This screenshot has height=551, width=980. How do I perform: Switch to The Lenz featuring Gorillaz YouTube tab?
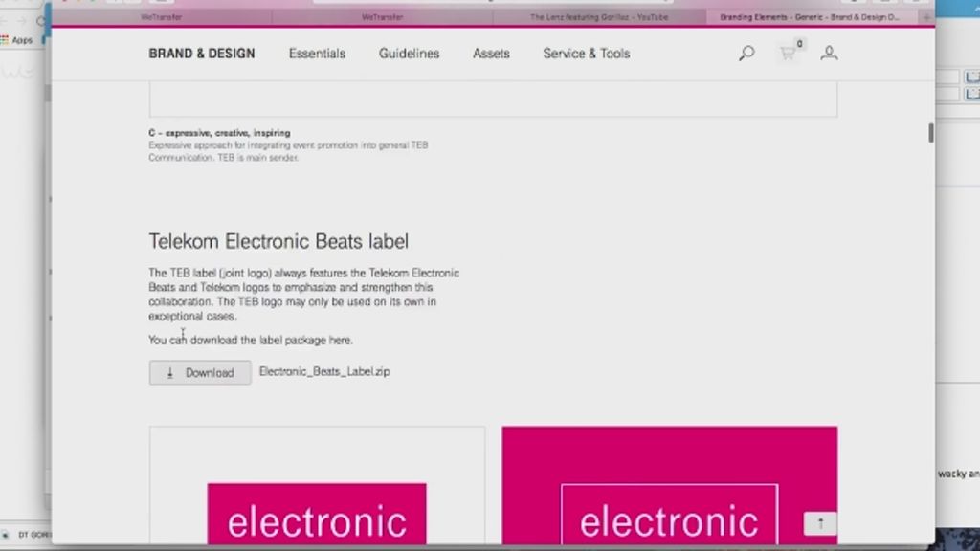pos(599,17)
